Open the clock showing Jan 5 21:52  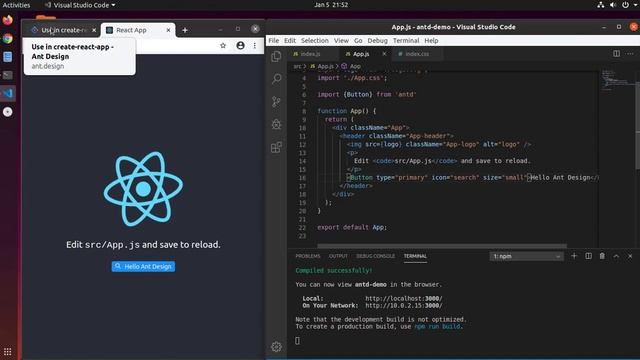pyautogui.click(x=331, y=5)
